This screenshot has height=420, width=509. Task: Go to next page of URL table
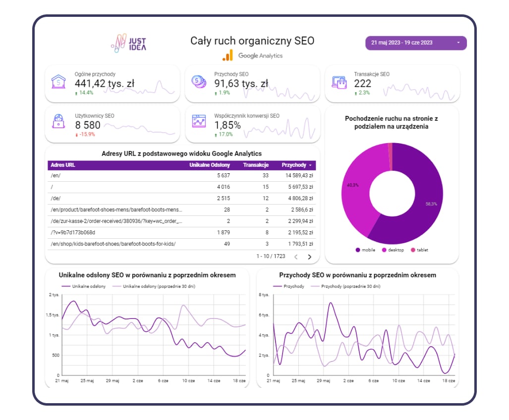click(309, 257)
